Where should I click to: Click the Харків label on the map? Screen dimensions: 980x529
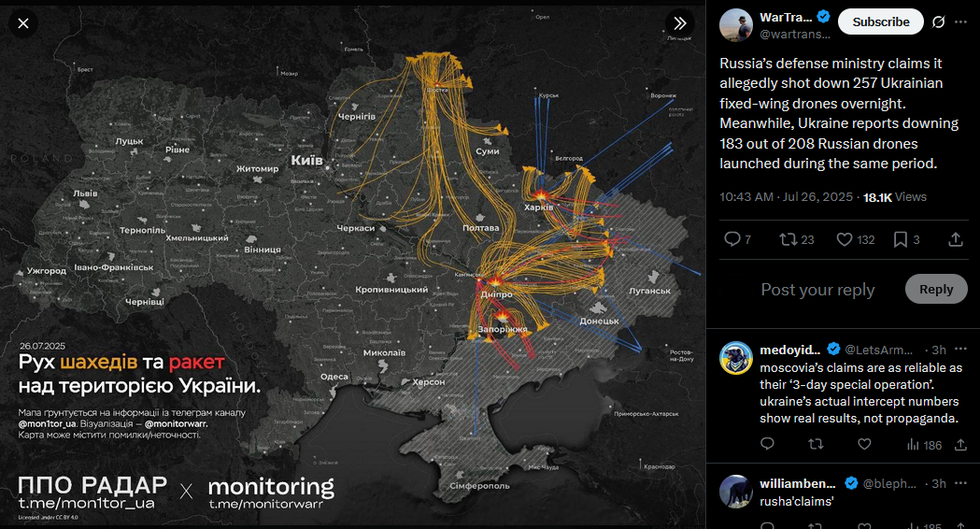(538, 207)
